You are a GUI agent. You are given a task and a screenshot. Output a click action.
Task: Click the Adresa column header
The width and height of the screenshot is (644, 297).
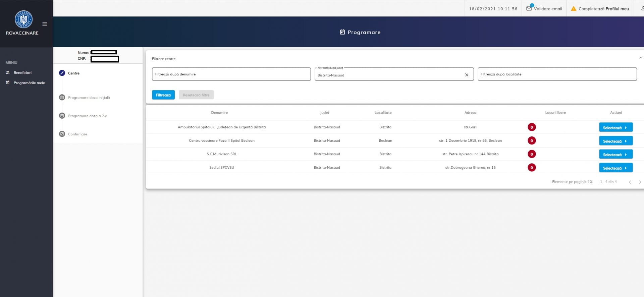tap(470, 113)
